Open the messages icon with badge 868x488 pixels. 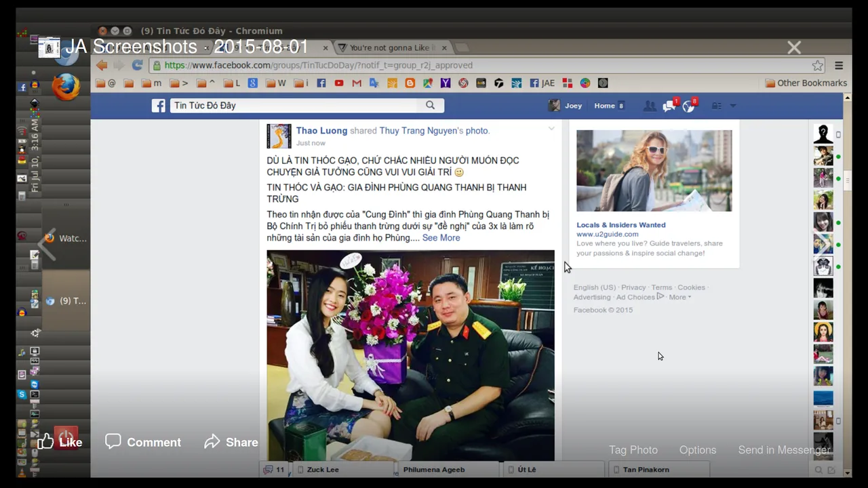[670, 105]
